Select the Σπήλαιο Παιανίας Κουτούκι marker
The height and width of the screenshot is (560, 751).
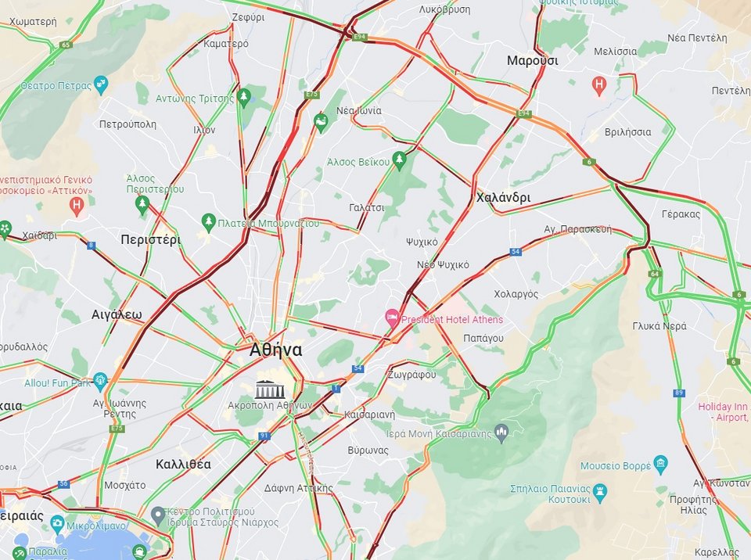pos(599,491)
